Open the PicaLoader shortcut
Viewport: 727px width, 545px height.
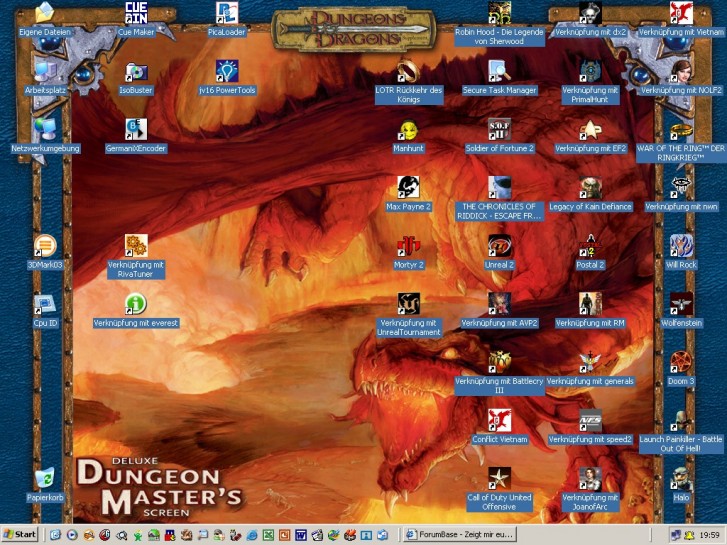[x=227, y=13]
